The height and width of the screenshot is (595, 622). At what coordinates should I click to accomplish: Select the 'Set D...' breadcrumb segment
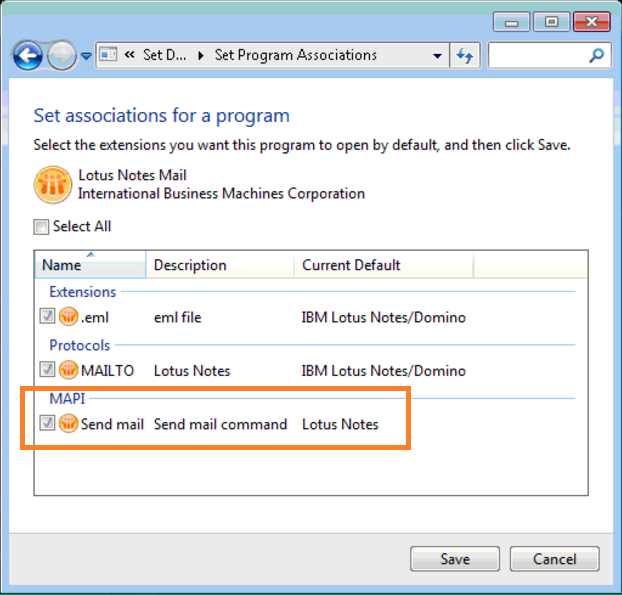(164, 55)
